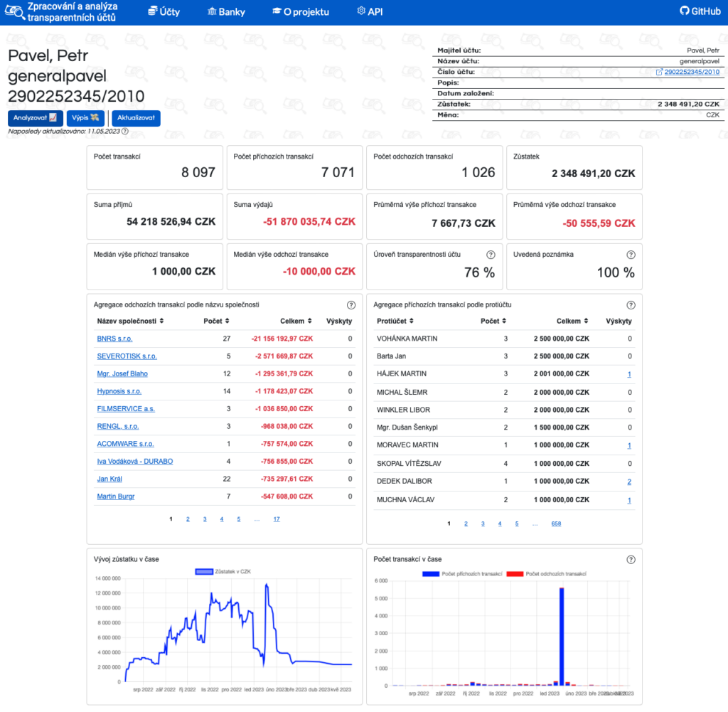Open help for Úroveň transparentnosti účtu
The height and width of the screenshot is (712, 728).
coord(491,255)
